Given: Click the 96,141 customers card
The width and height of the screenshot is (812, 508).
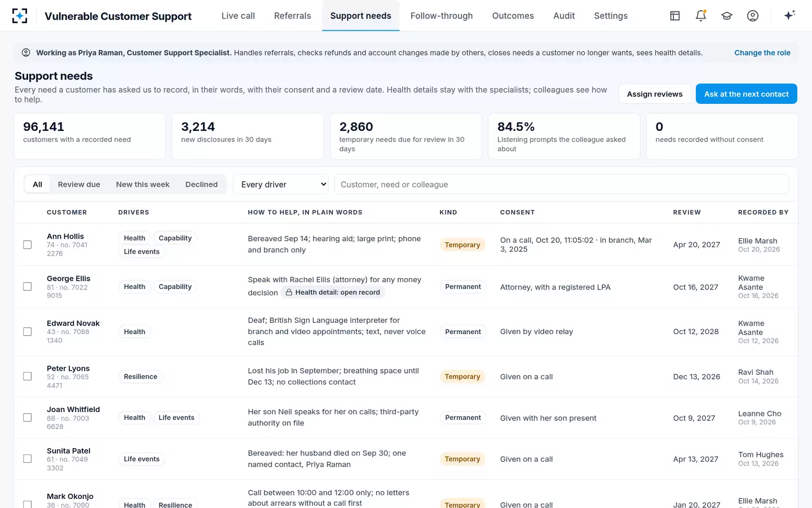Looking at the screenshot, I should (x=90, y=137).
